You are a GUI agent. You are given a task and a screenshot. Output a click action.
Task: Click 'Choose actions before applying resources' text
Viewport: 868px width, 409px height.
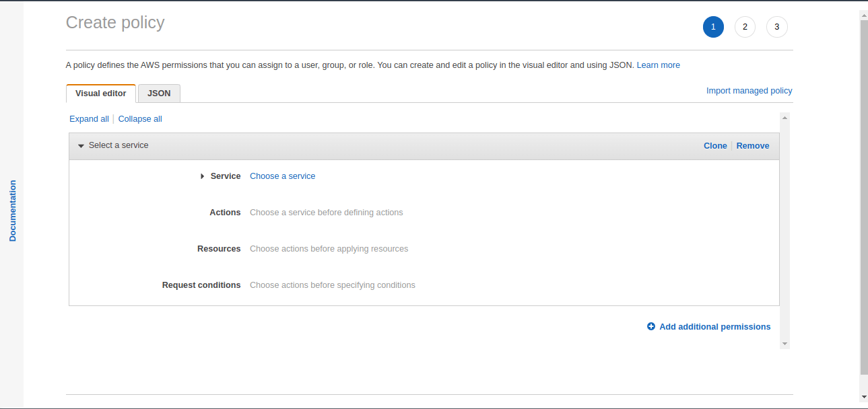[x=329, y=249]
